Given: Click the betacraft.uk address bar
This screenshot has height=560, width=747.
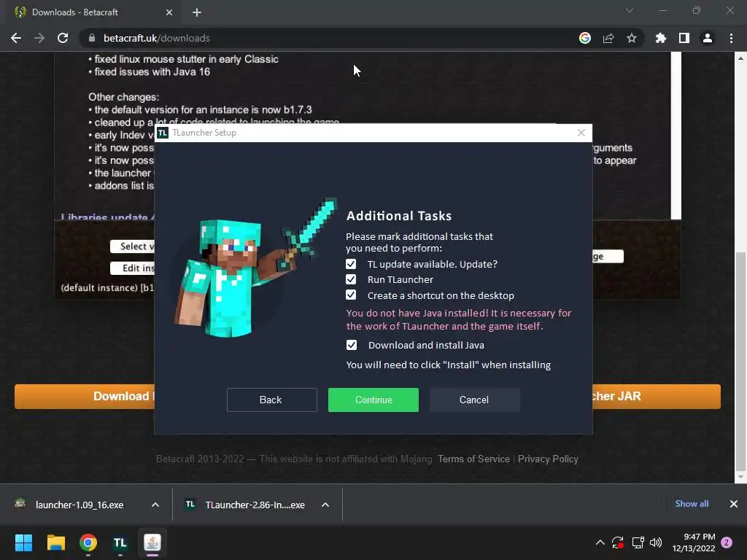Looking at the screenshot, I should coord(329,38).
